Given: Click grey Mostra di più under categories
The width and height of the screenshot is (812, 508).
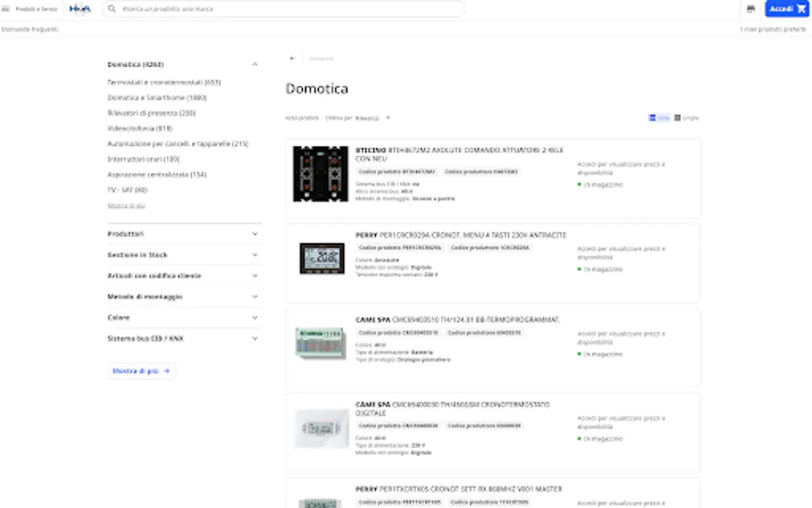Looking at the screenshot, I should pyautogui.click(x=126, y=206).
